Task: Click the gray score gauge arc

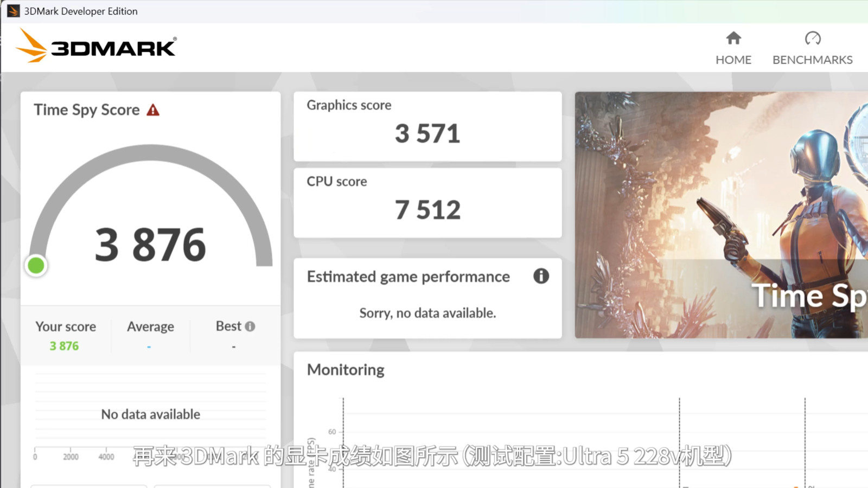Action: point(151,153)
